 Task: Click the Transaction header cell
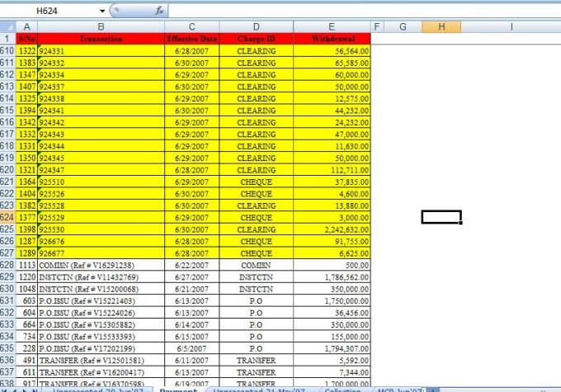(101, 39)
